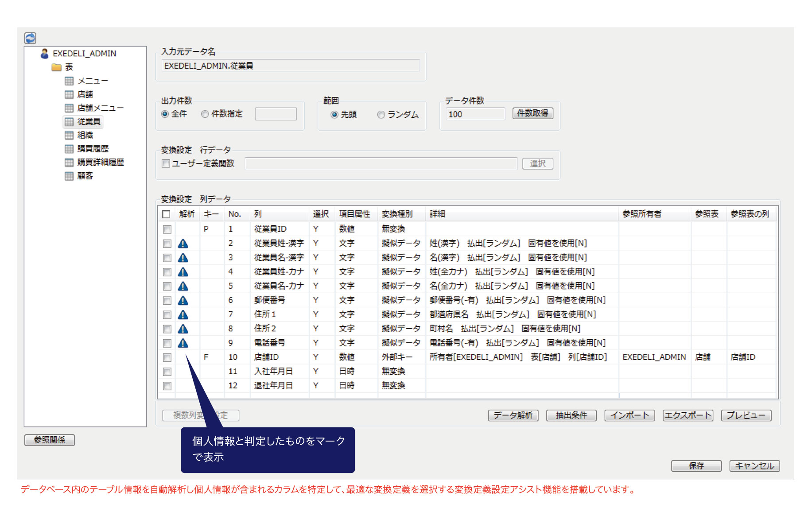Select EXEDELI_ADMIN root tree node
The width and height of the screenshot is (812, 531).
click(x=84, y=54)
